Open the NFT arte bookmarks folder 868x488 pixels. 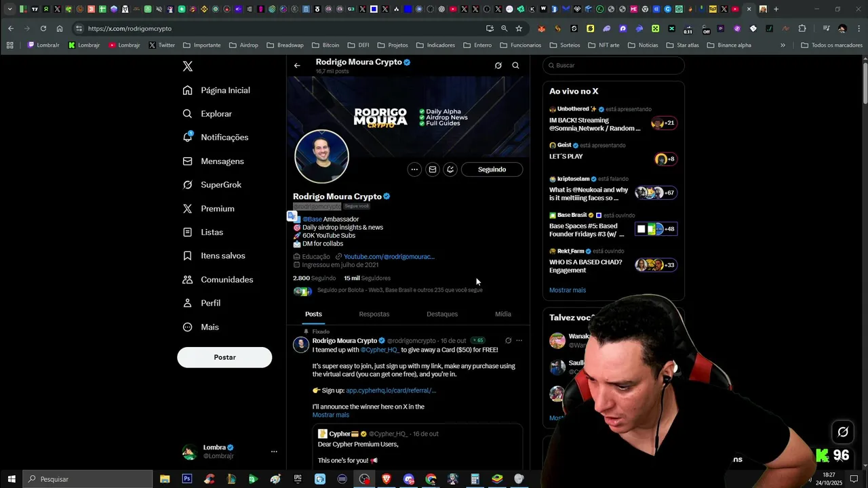tap(604, 45)
